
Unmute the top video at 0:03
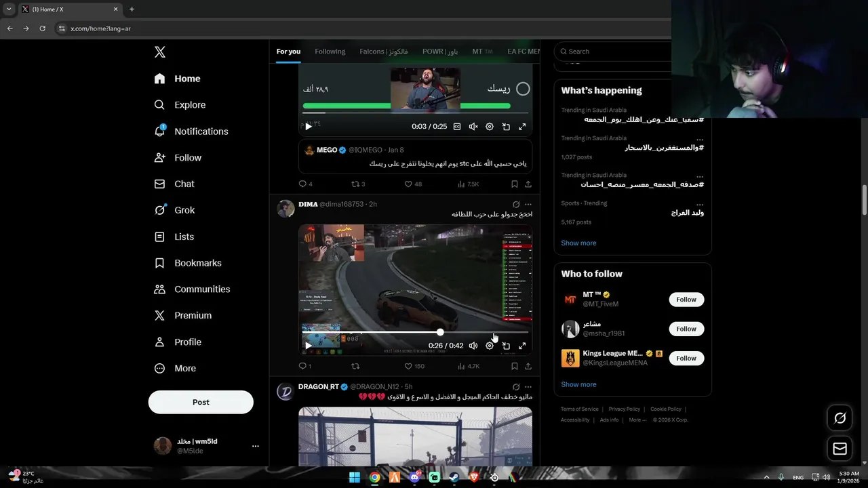(x=473, y=127)
